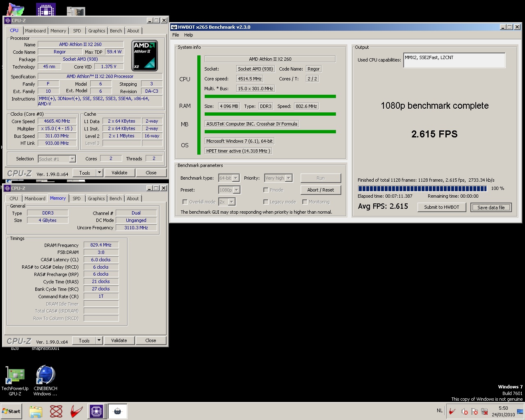This screenshot has width=525, height=420.
Task: Open the Windows Start button
Action: pos(11,411)
